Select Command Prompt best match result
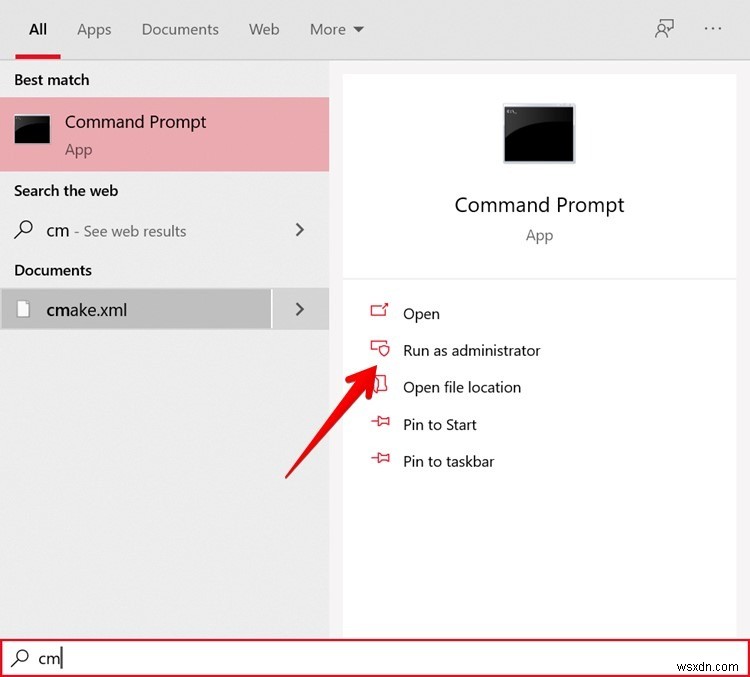 click(x=165, y=134)
